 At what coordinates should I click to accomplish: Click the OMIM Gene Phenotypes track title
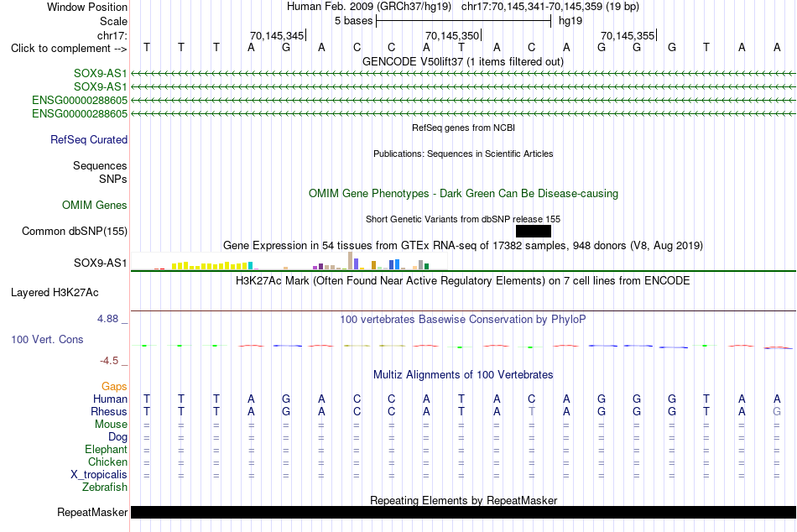point(464,193)
